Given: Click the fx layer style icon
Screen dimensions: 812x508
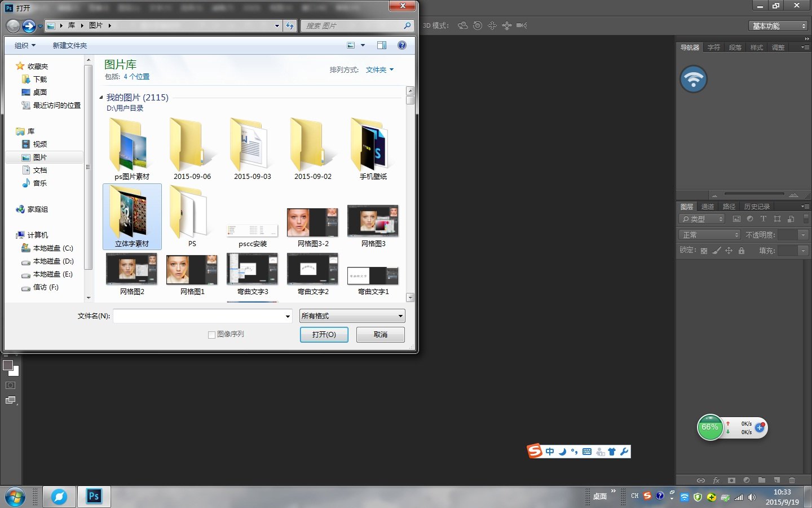Looking at the screenshot, I should (x=716, y=480).
